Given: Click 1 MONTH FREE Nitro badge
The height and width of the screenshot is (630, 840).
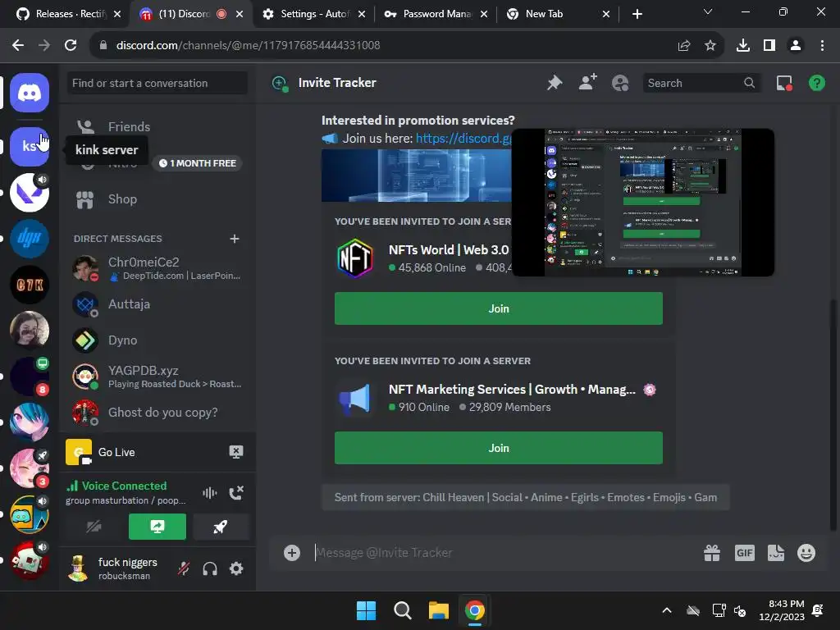Looking at the screenshot, I should point(198,163).
